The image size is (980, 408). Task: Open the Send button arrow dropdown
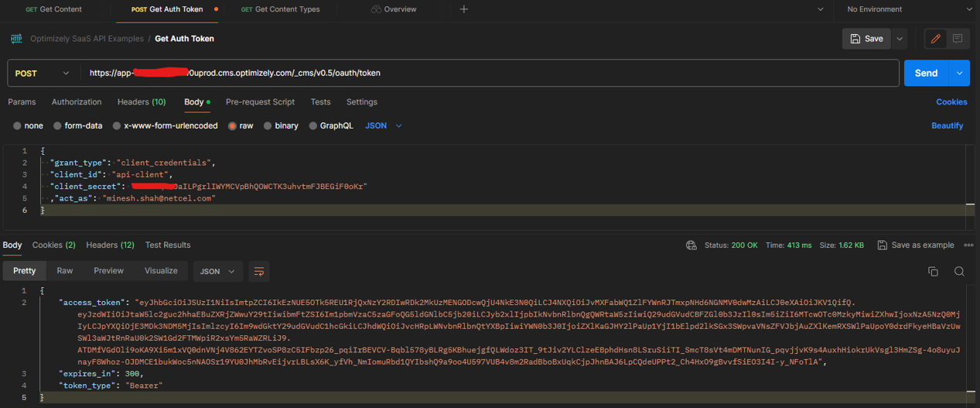click(959, 74)
